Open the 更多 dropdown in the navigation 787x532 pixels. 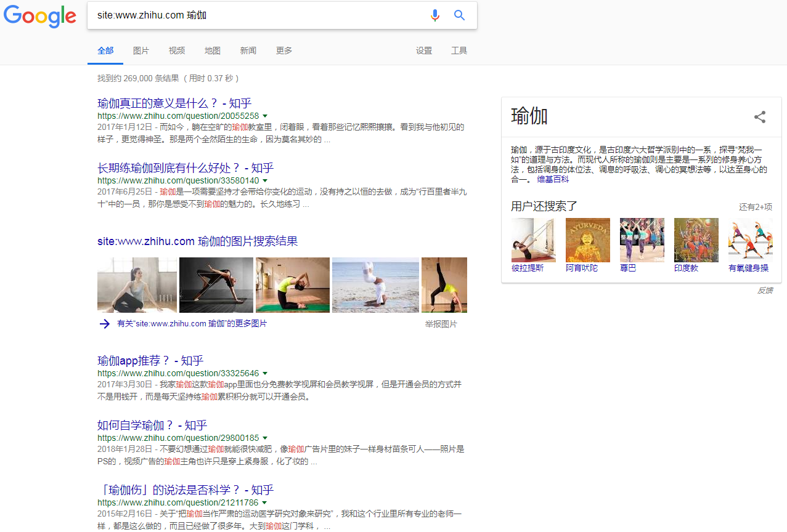[283, 50]
